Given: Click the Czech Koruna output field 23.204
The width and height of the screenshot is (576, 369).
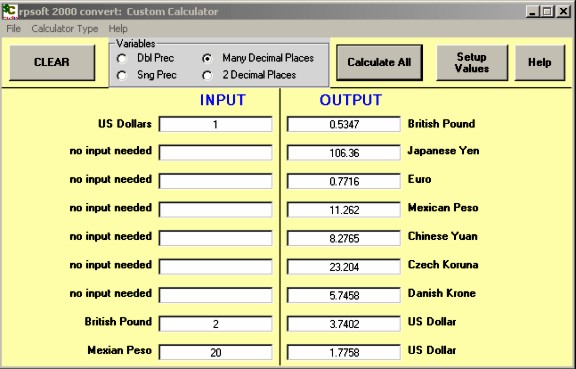Looking at the screenshot, I should pos(343,266).
